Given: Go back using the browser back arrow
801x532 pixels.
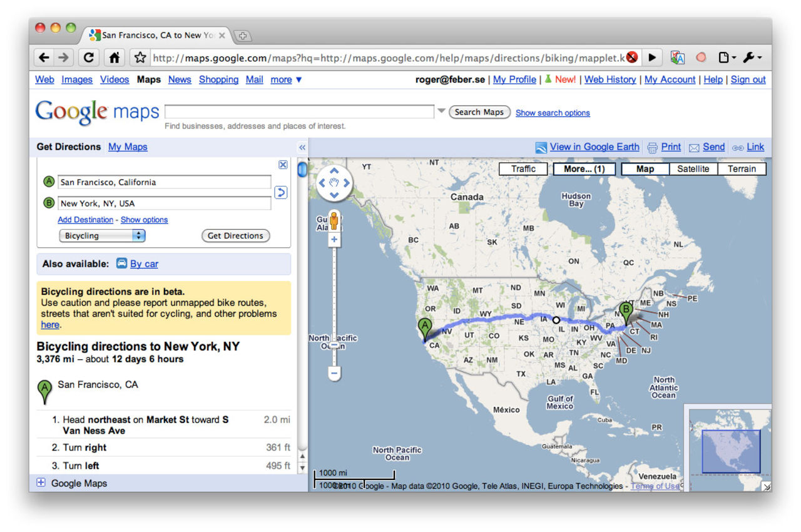Looking at the screenshot, I should click(43, 58).
